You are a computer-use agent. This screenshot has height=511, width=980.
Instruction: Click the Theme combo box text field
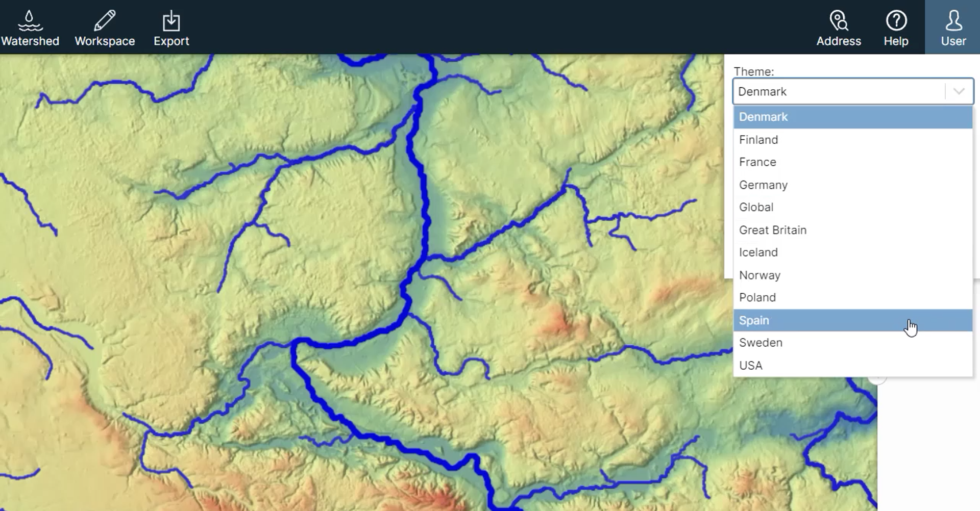pos(837,92)
